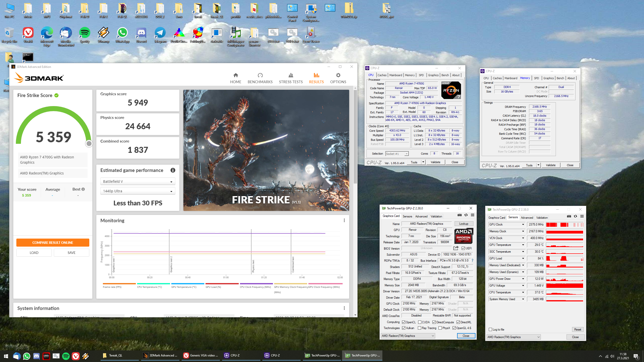The image size is (644, 362).
Task: Open the Socket #1 selection dropdown in CPU-Z
Action: tap(397, 154)
